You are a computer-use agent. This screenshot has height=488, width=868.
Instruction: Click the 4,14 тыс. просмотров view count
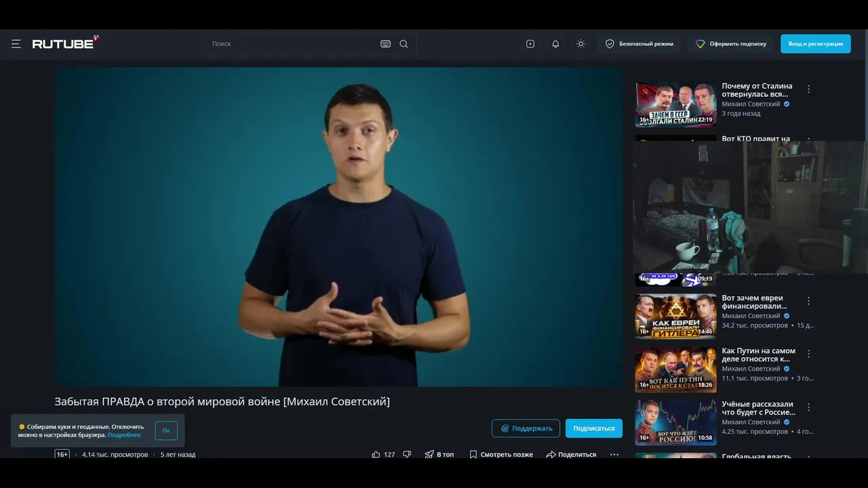115,455
